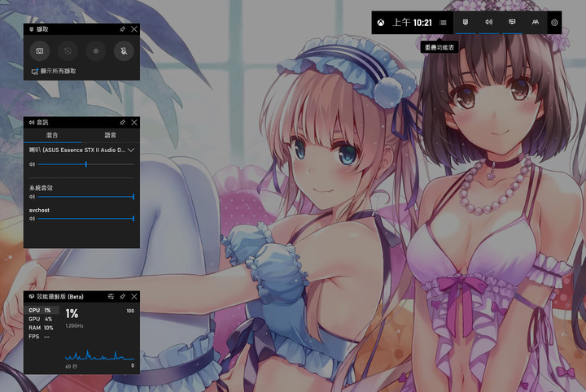586x392 pixels.
Task: Adjust the ASUS speaker master volume slider
Action: pyautogui.click(x=86, y=164)
